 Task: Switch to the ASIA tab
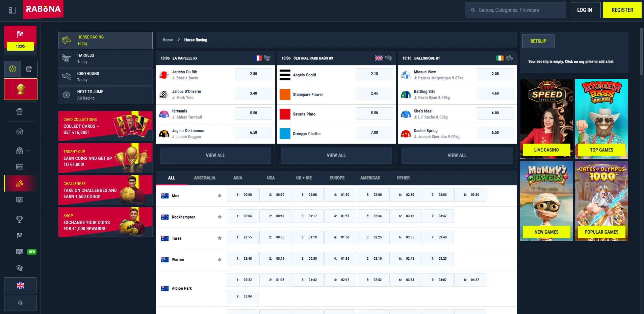(x=238, y=178)
